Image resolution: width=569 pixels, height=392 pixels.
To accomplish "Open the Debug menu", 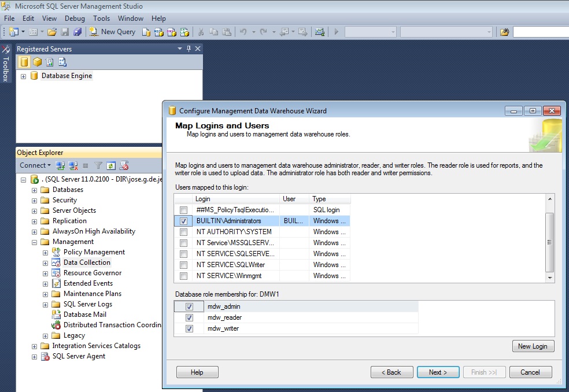I will point(75,19).
